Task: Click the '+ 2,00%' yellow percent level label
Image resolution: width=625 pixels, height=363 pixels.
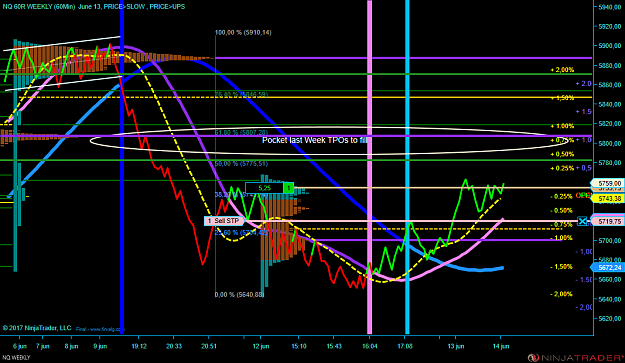Action: tap(562, 70)
